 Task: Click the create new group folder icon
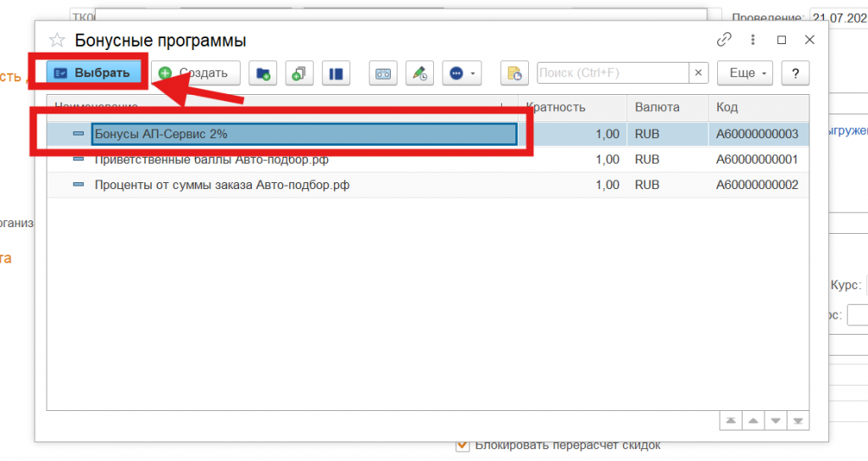point(264,74)
